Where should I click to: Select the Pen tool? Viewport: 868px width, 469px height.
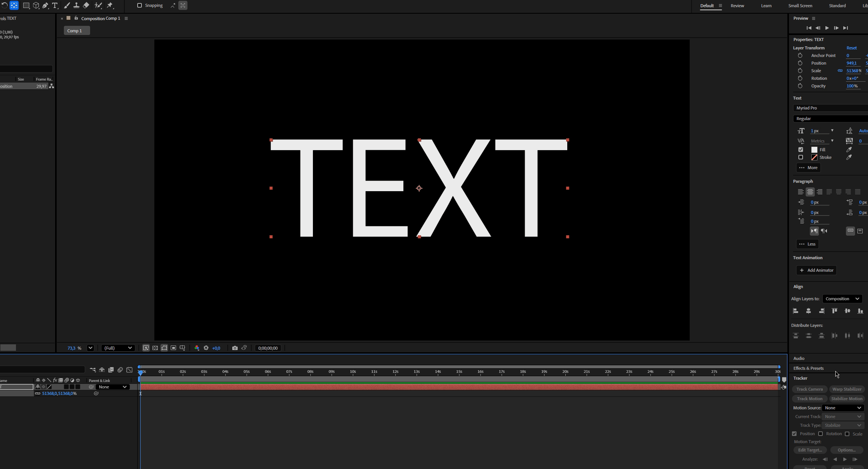(x=45, y=5)
